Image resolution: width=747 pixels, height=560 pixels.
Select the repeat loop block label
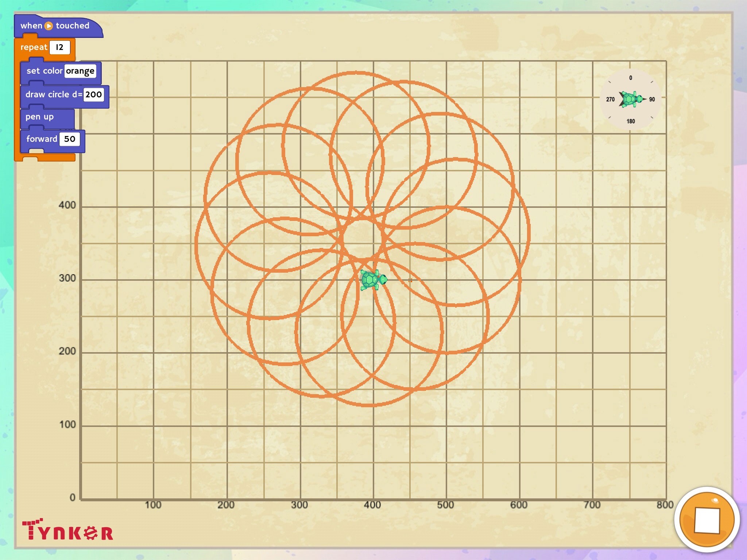tap(34, 47)
